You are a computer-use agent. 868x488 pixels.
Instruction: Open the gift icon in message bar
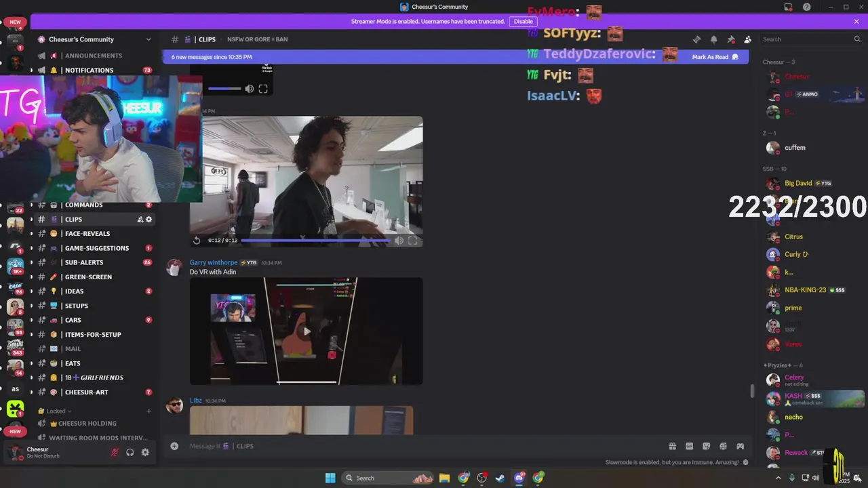(x=672, y=446)
